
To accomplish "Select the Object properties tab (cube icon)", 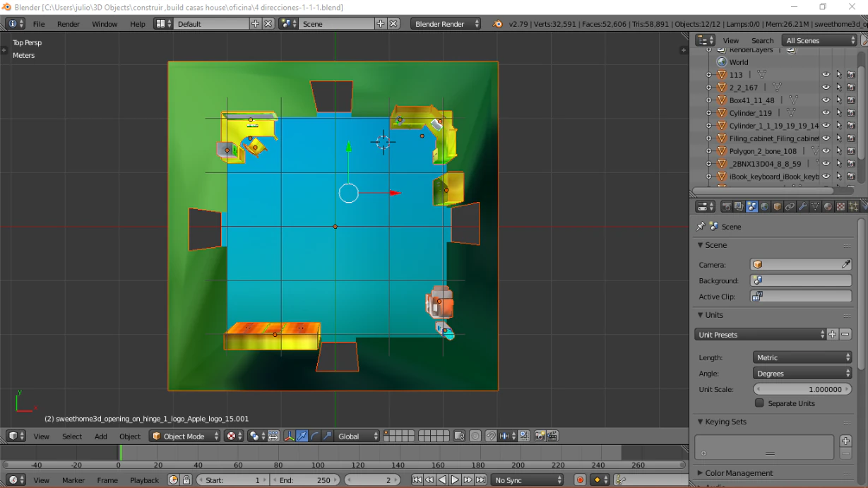I will 778,206.
